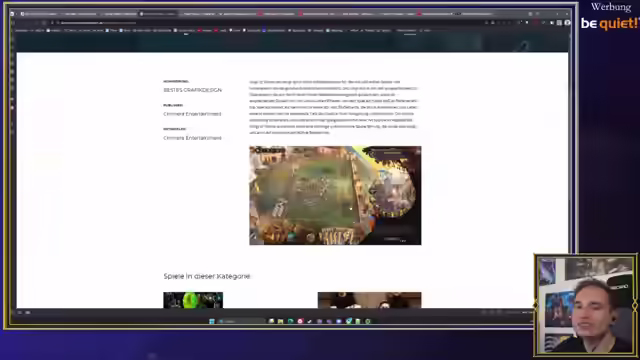640x360 pixels.
Task: Open yellow File Explorer folder in taskbar
Action: (x=280, y=321)
